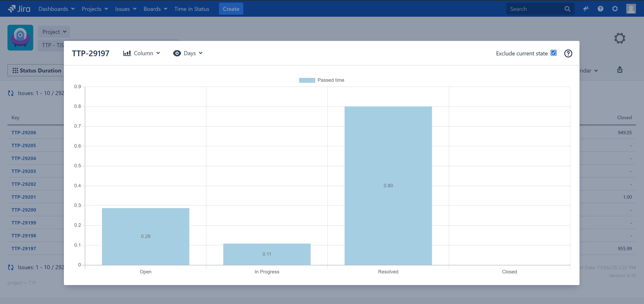Click the export share icon

pyautogui.click(x=619, y=70)
